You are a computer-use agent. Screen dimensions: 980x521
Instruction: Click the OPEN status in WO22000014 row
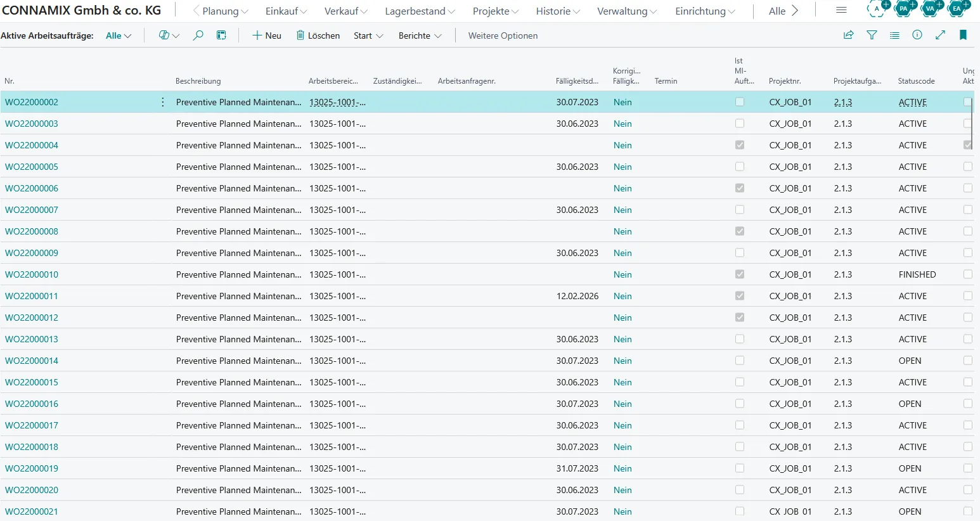910,361
